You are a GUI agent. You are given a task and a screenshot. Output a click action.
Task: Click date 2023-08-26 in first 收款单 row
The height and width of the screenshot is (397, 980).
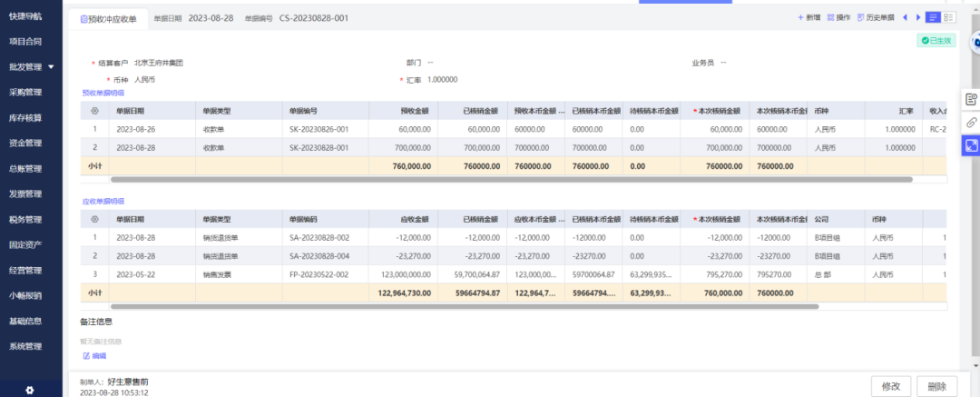pos(135,129)
